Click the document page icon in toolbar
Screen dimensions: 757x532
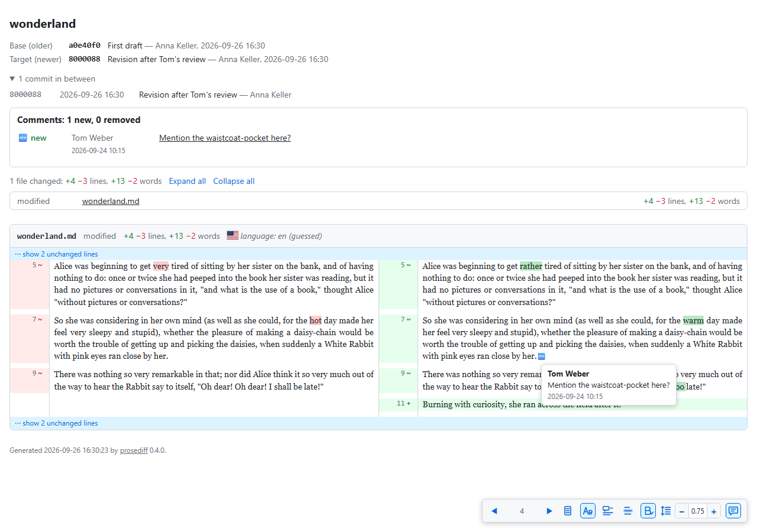[x=568, y=511]
